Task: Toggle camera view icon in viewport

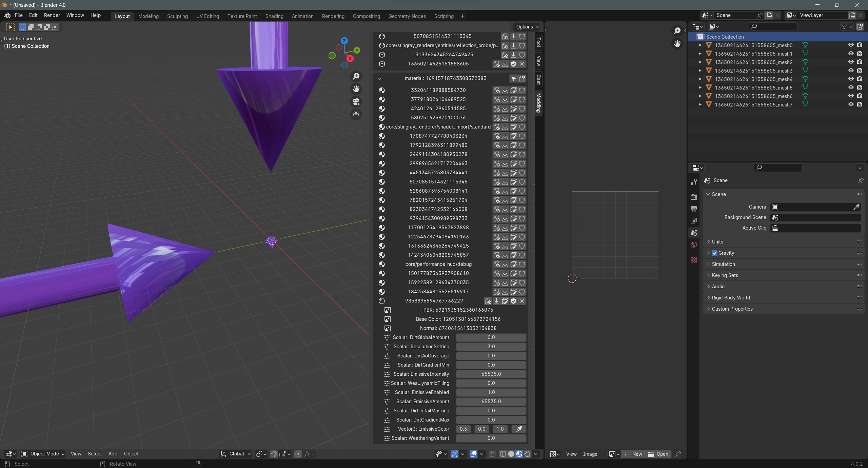Action: pyautogui.click(x=356, y=102)
